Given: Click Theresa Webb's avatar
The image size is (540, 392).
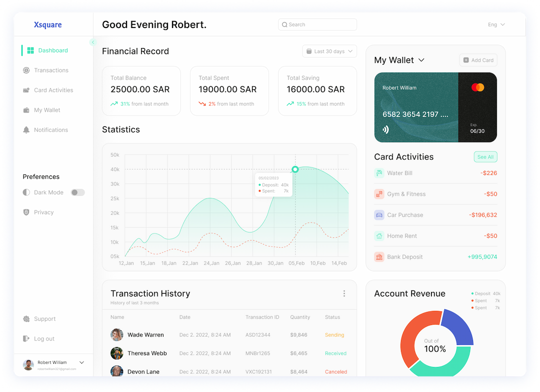Looking at the screenshot, I should pyautogui.click(x=116, y=353).
